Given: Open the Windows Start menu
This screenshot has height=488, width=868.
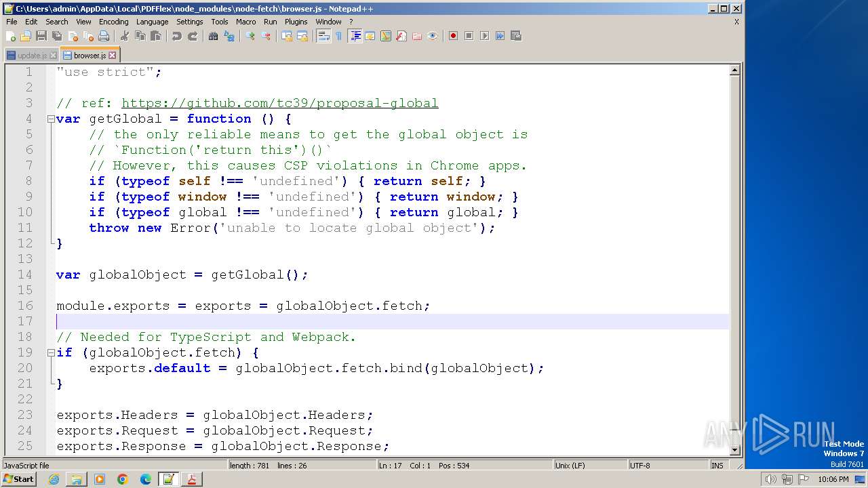Looking at the screenshot, I should [x=18, y=479].
